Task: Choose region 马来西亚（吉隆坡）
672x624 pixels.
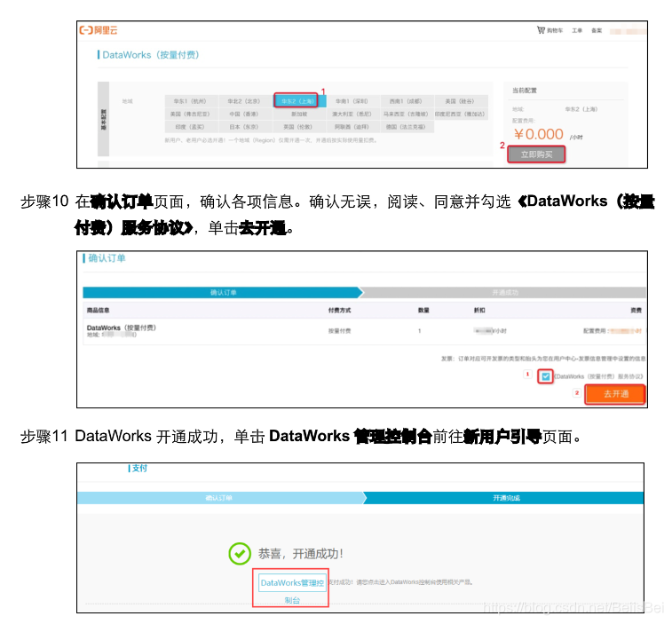Action: click(407, 114)
